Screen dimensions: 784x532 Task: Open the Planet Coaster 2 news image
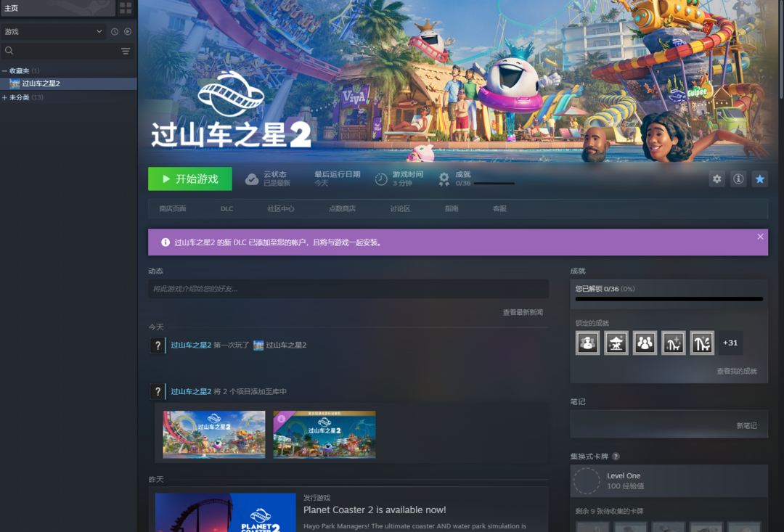coord(226,512)
